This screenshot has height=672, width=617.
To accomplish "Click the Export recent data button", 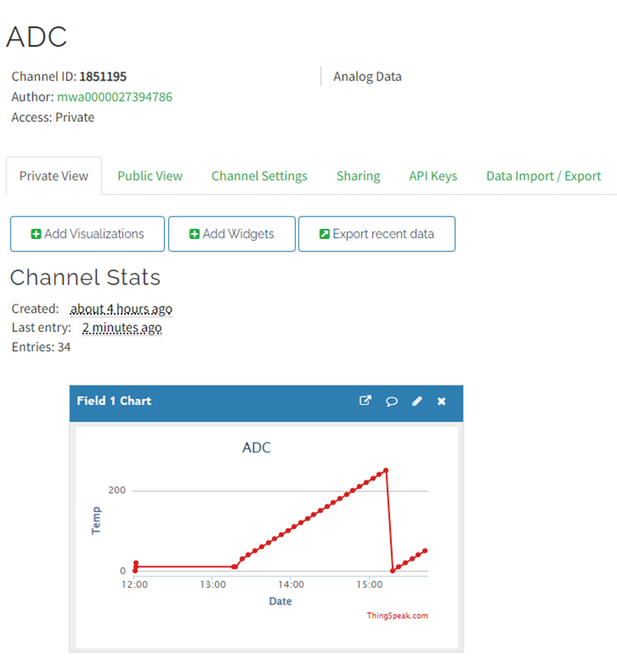I will (x=377, y=234).
